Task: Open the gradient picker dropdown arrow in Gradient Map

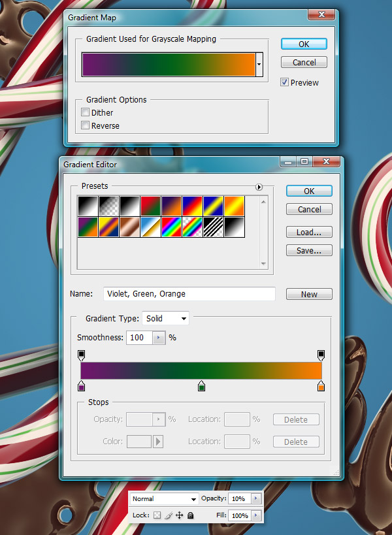Action: click(259, 65)
